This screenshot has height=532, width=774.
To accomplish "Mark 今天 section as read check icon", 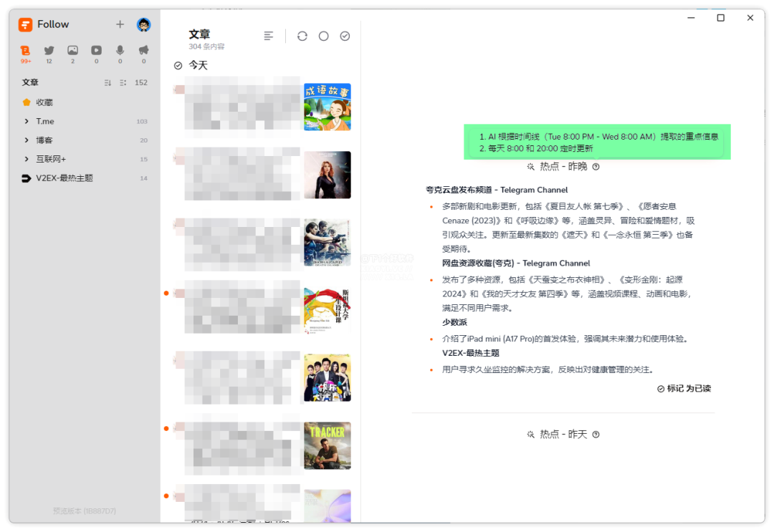I will click(178, 66).
